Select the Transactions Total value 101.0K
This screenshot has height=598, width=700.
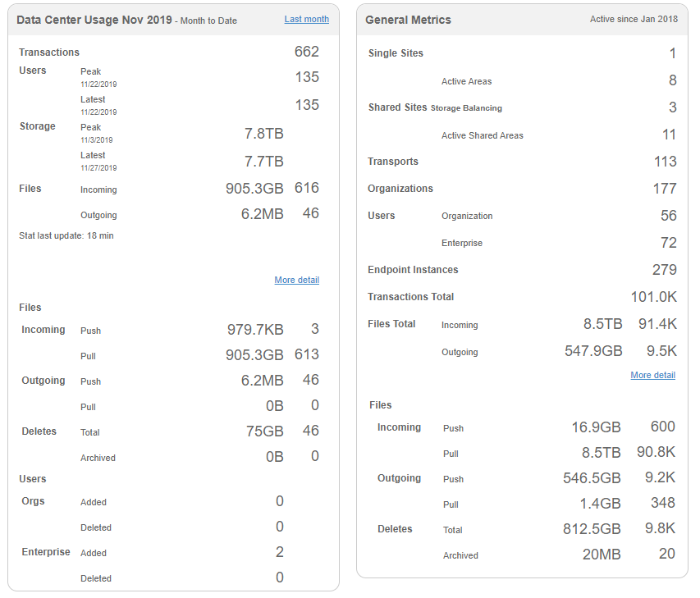pyautogui.click(x=653, y=297)
